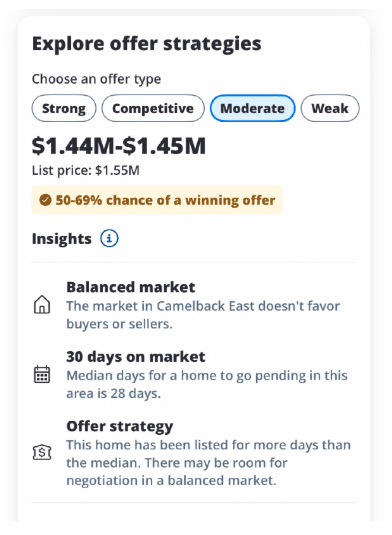The image size is (392, 535).
Task: Click the List price: $1.55M text
Action: (86, 170)
